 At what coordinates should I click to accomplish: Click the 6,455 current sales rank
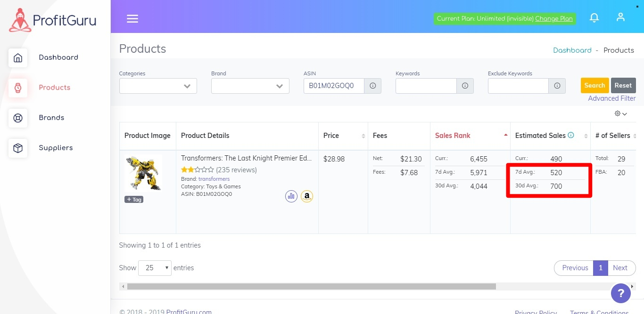[x=479, y=159]
